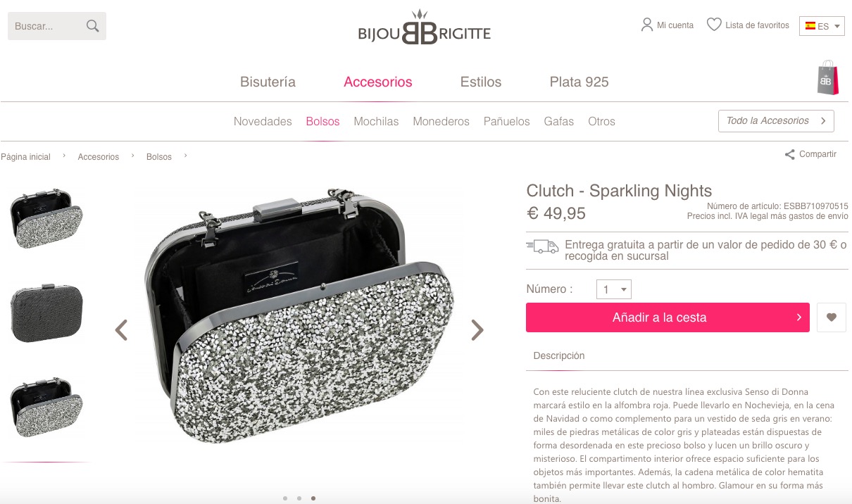Add product to favorites with heart button
The image size is (852, 504).
832,317
